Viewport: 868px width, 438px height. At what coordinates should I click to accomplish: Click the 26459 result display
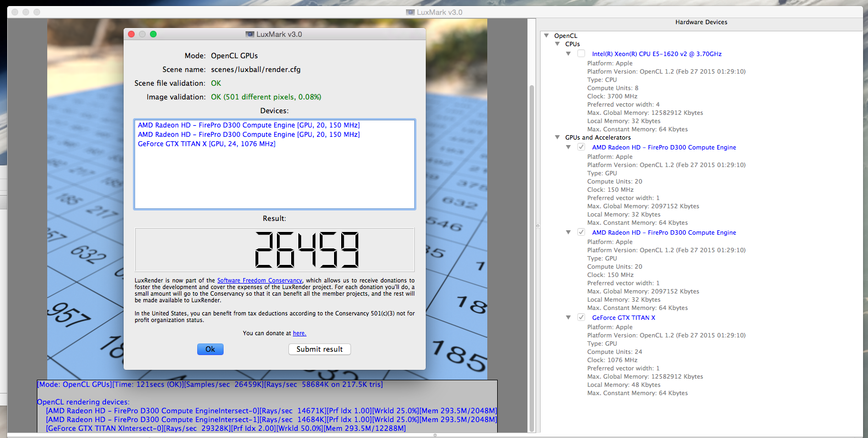[275, 250]
